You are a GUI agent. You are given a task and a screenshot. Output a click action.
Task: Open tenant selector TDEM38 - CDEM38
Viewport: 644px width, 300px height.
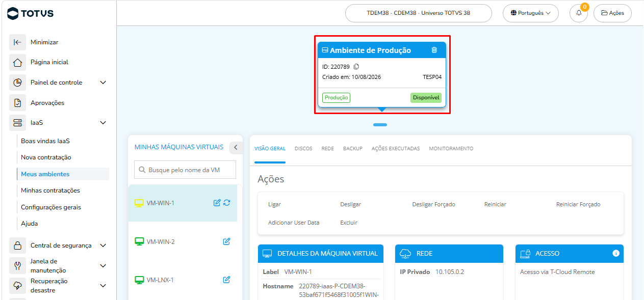coord(419,13)
